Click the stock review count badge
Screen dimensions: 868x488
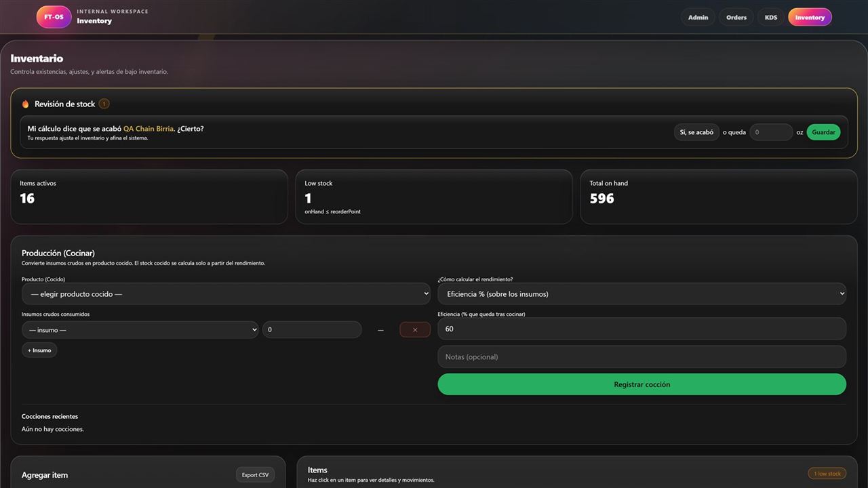pos(104,104)
